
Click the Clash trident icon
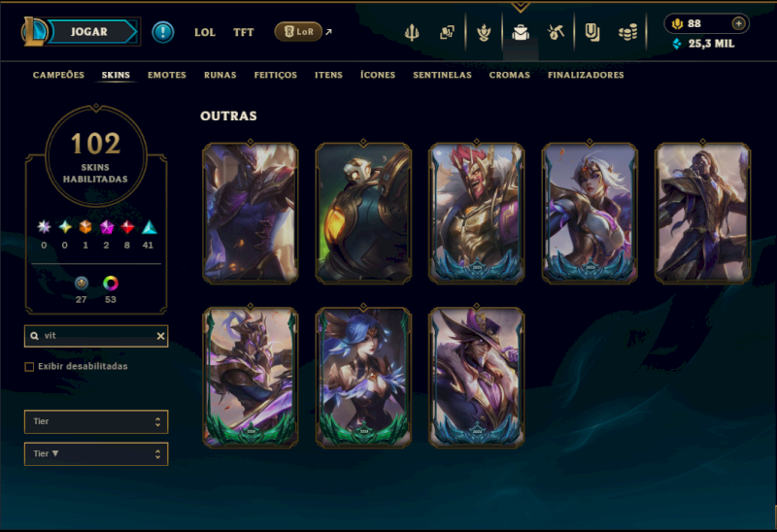[412, 33]
